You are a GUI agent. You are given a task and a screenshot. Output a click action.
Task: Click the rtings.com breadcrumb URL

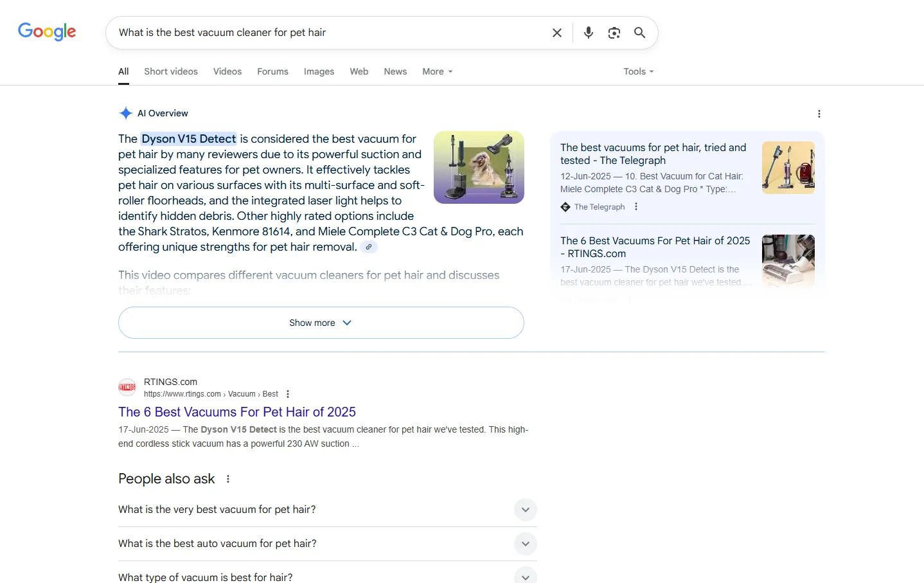211,394
